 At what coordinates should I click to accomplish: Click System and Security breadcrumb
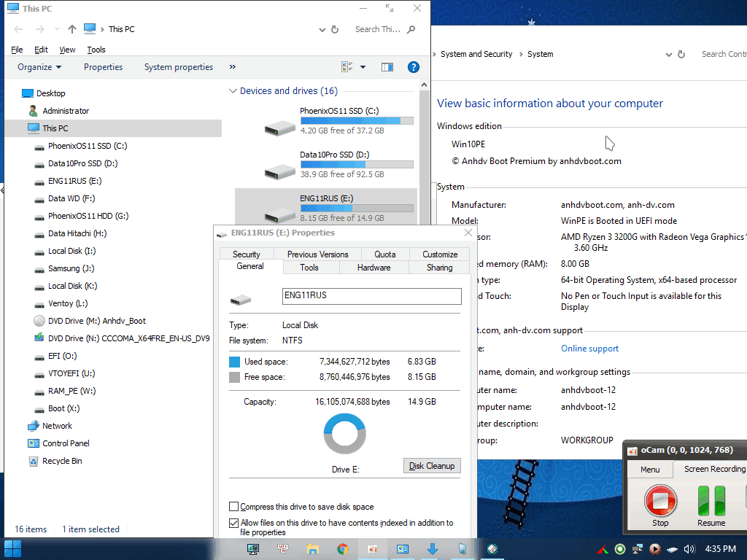(x=476, y=54)
